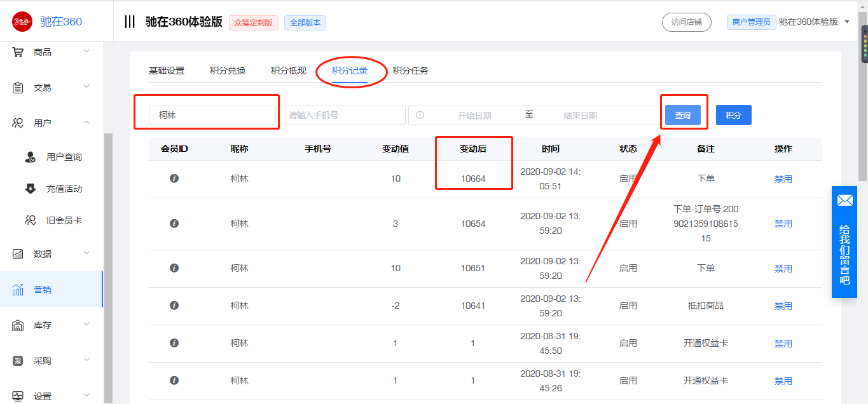Click the 结束日期 date field

(x=580, y=116)
